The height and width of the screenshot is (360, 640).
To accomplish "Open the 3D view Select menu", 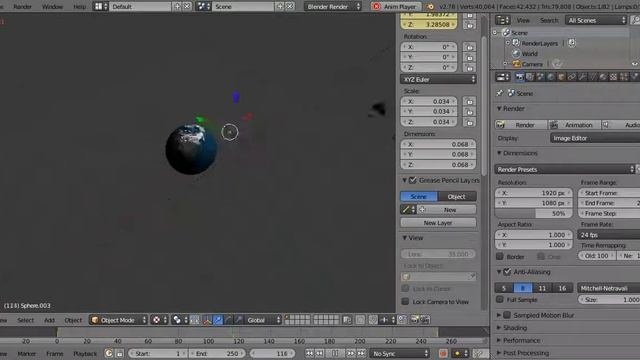I will pos(26,320).
